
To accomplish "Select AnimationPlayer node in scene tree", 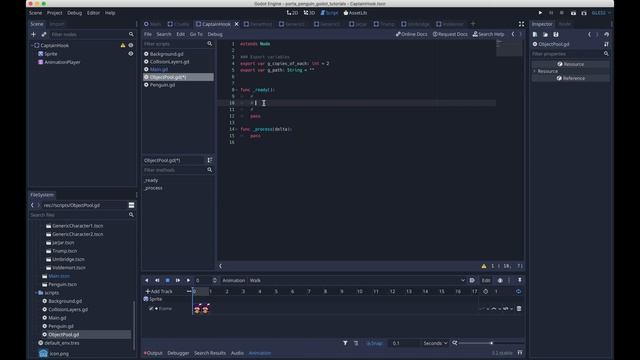I will (62, 62).
